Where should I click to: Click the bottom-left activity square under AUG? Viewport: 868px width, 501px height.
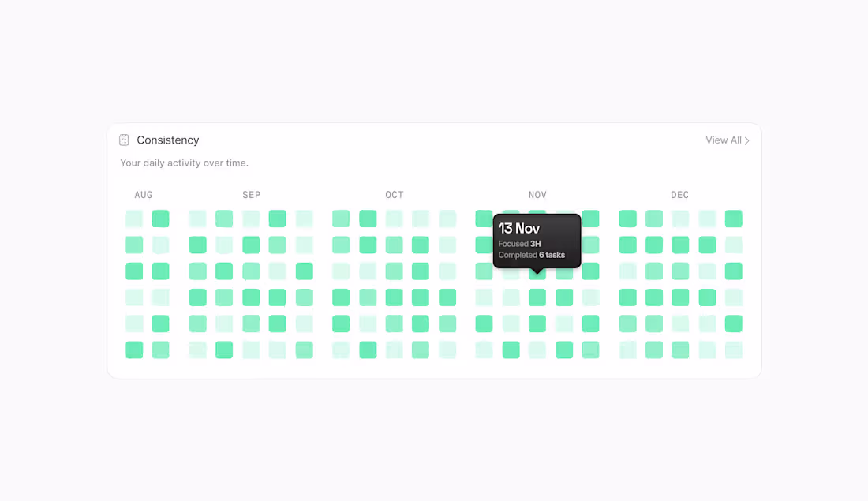tap(133, 350)
